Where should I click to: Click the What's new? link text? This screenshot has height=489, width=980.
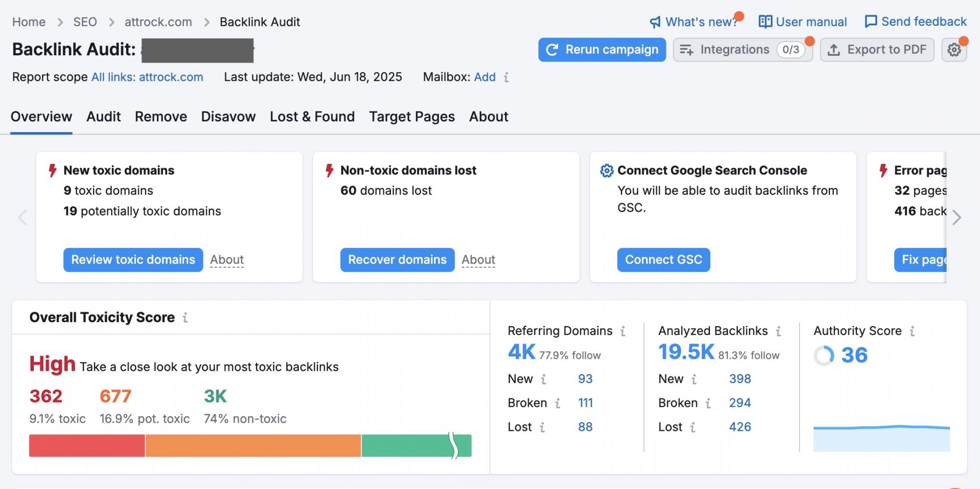click(701, 22)
